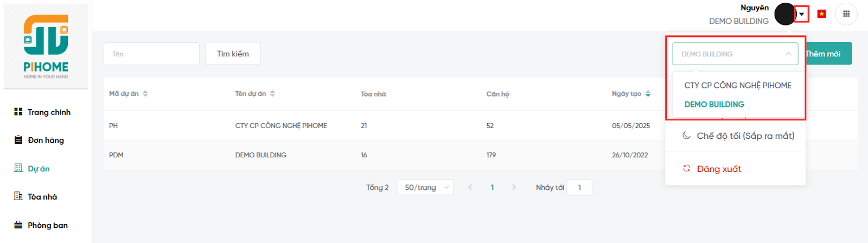This screenshot has height=243, width=868.
Task: Click the user menu arrow
Action: [801, 14]
